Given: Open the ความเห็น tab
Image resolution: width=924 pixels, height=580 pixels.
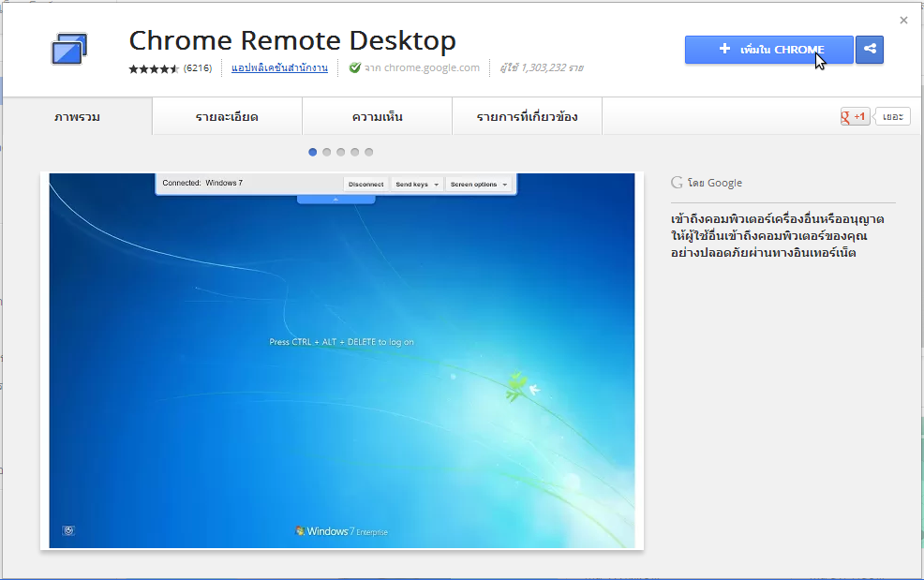Looking at the screenshot, I should tap(377, 117).
